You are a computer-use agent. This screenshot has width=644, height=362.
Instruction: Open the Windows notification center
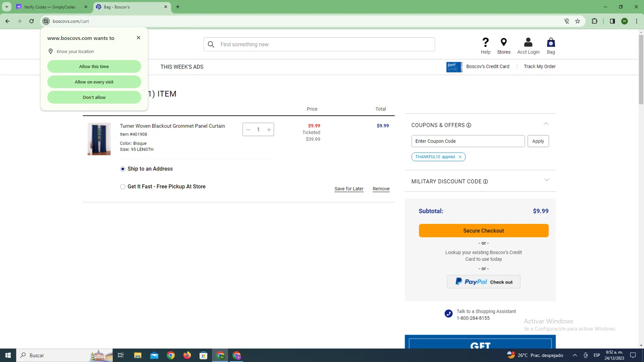pyautogui.click(x=633, y=355)
